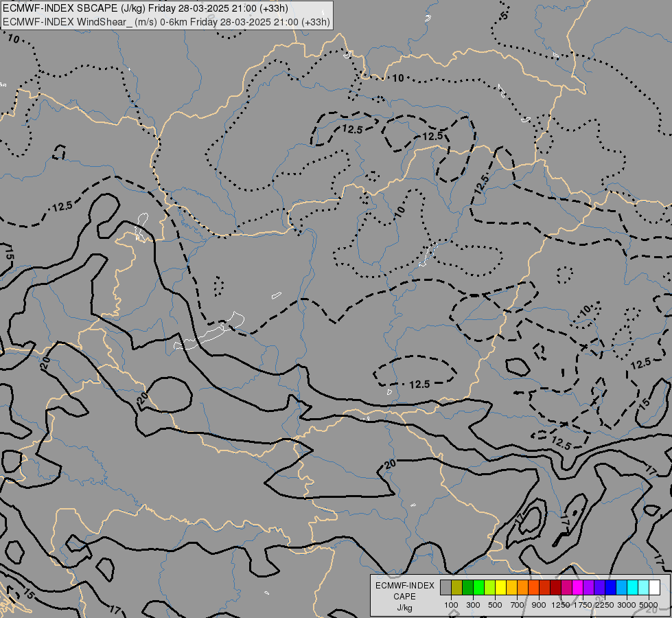Click the 100 value under the color bar
This screenshot has width=672, height=618.
point(451,605)
